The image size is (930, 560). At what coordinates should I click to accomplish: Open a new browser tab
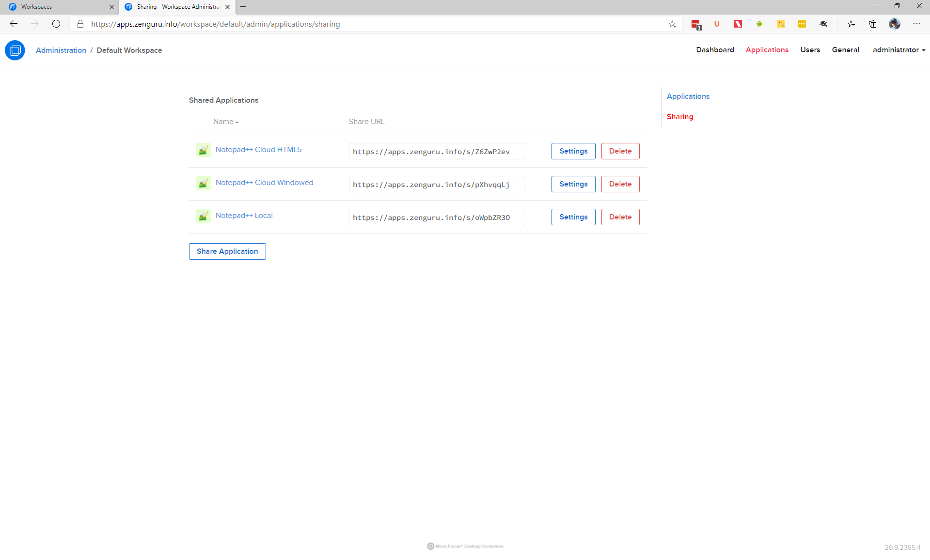coord(243,7)
